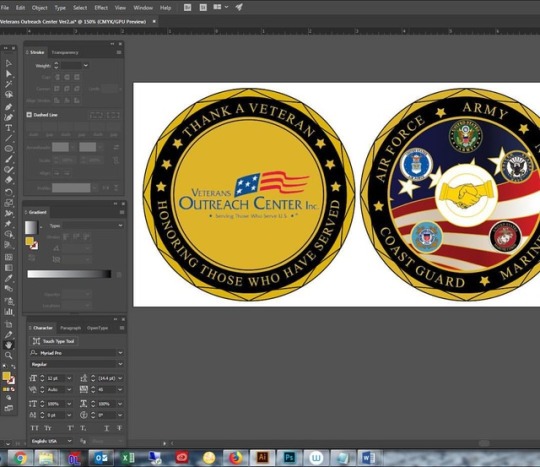Toggle Small Caps text style
Viewport: 540px width, 467px height.
point(48,428)
